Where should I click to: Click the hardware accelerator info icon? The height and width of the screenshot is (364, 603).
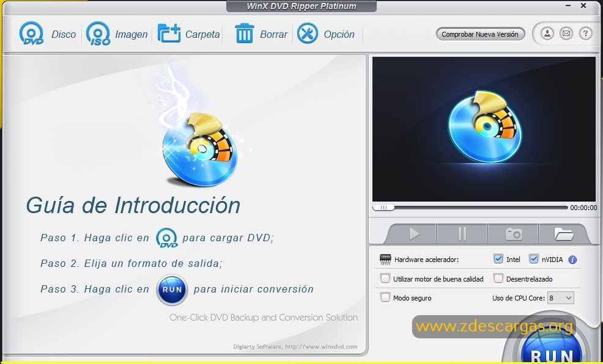click(572, 260)
